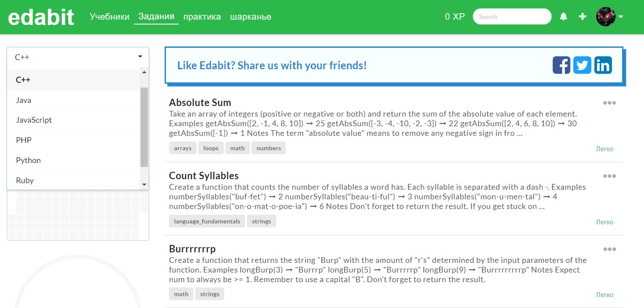Go to the практика nav item

click(202, 17)
